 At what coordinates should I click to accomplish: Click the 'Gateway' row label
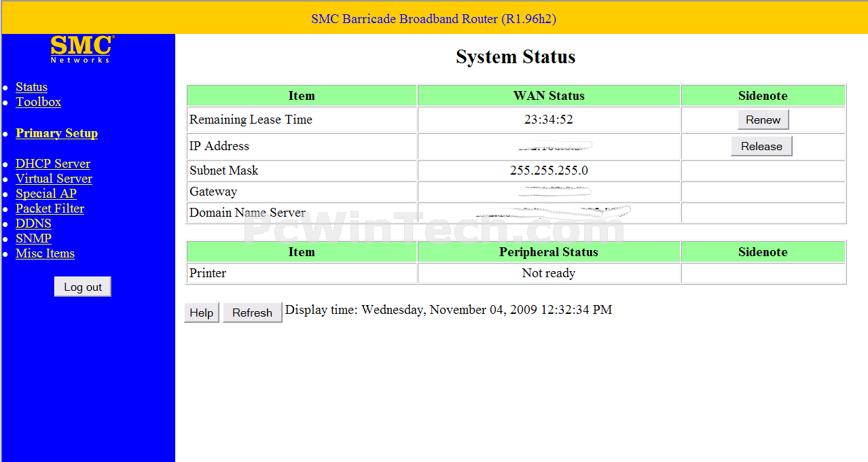tap(213, 192)
